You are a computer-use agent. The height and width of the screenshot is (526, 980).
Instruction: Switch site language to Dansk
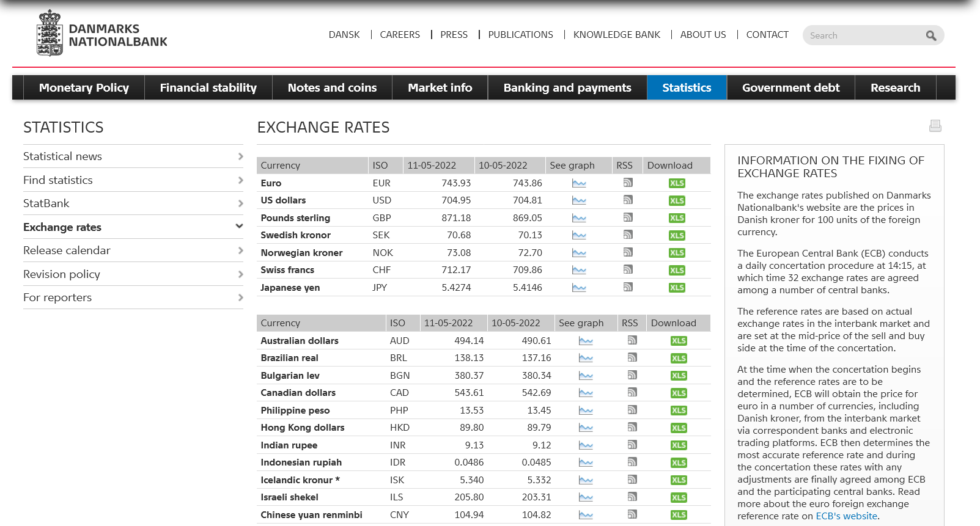344,35
